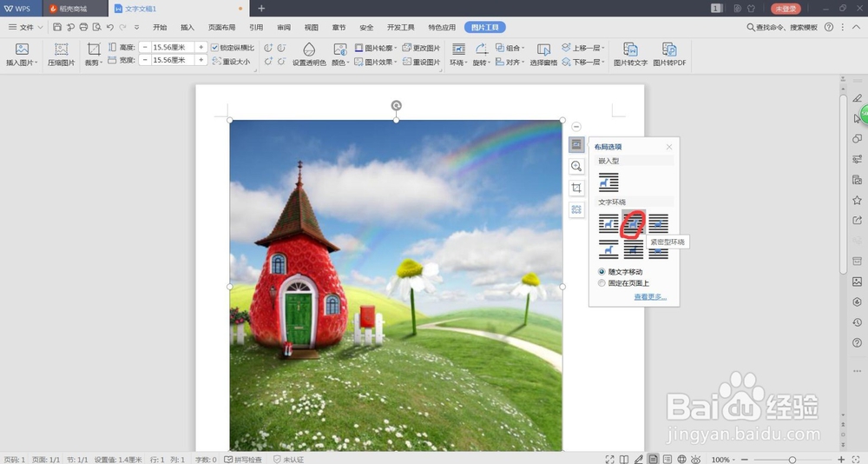
Task: Click the rotation handle above the picture
Action: click(396, 105)
